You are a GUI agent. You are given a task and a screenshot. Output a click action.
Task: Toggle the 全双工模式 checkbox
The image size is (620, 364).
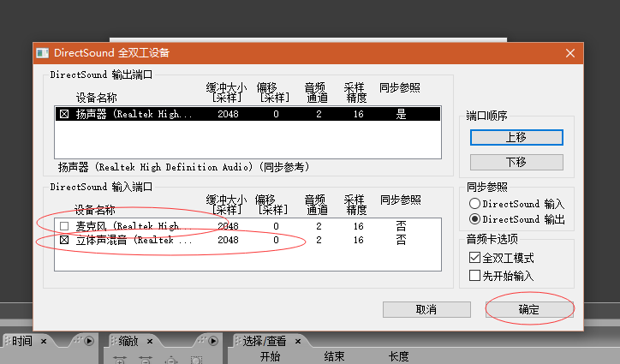click(474, 258)
